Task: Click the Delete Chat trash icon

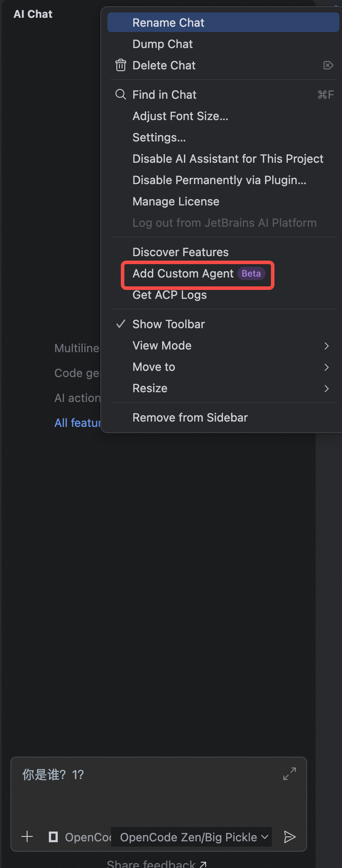Action: (121, 65)
